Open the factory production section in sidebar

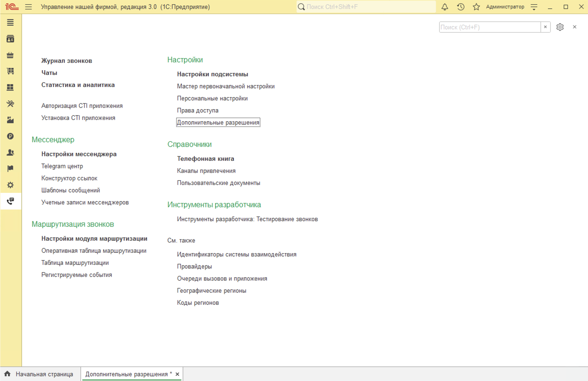click(x=10, y=120)
